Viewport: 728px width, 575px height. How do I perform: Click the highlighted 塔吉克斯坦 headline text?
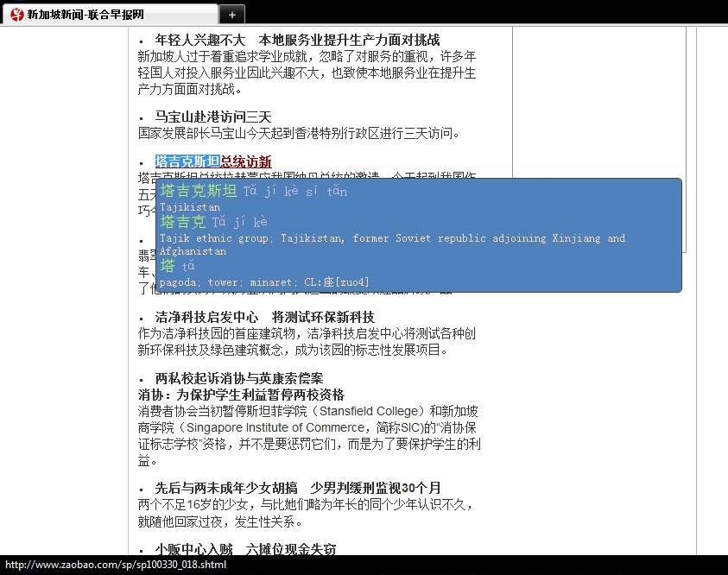(x=187, y=162)
